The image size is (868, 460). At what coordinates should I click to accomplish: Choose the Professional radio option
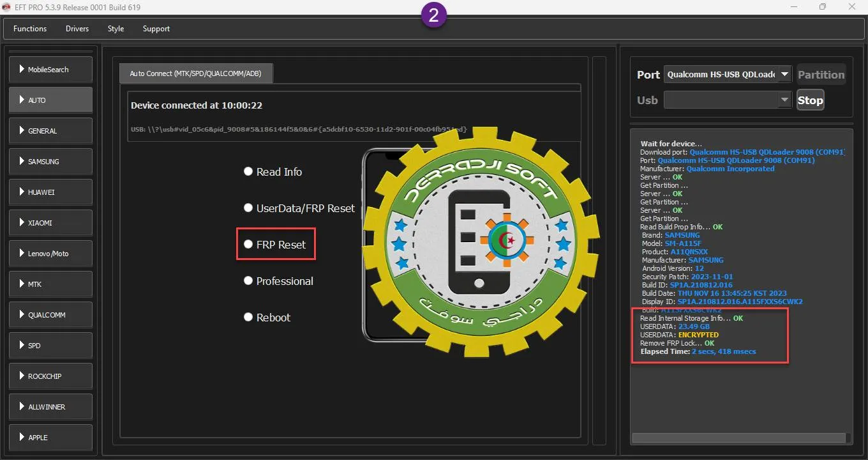[x=248, y=281]
